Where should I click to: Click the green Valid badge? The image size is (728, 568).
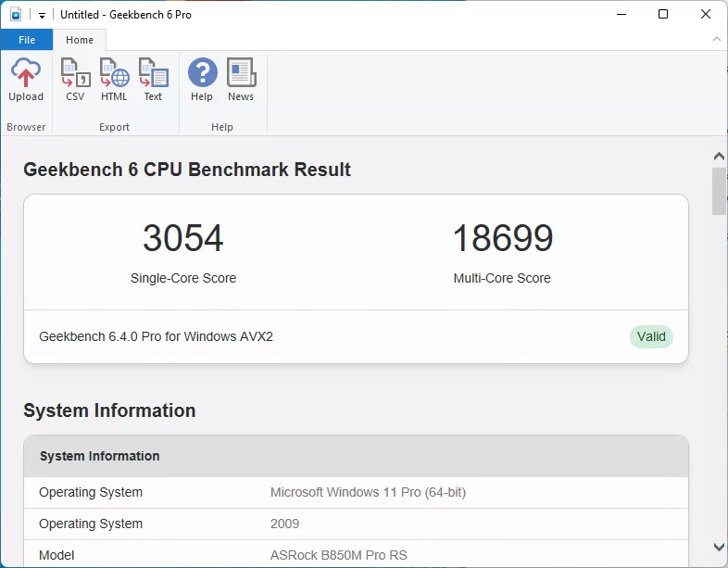(651, 336)
